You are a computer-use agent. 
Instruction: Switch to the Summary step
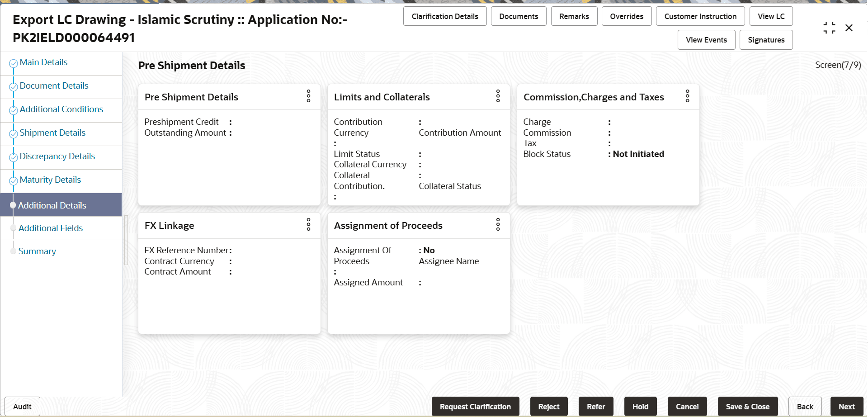tap(38, 251)
